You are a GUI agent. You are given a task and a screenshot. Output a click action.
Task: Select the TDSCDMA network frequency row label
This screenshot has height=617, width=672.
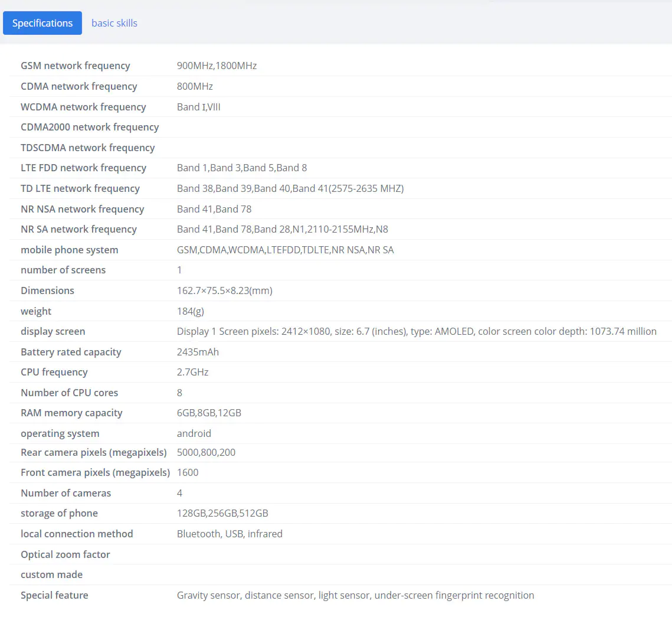click(88, 148)
